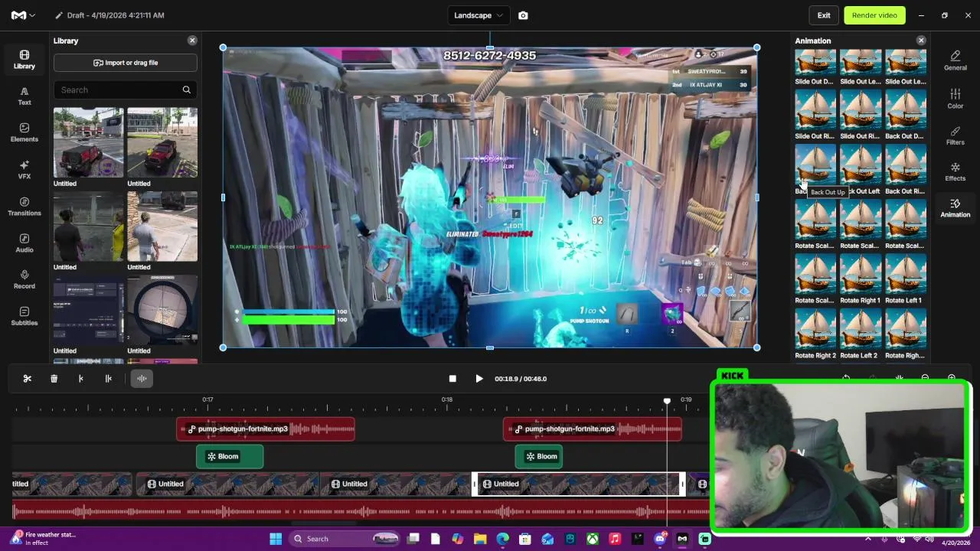980x551 pixels.
Task: Select the red truck street thumbnail
Action: click(162, 142)
